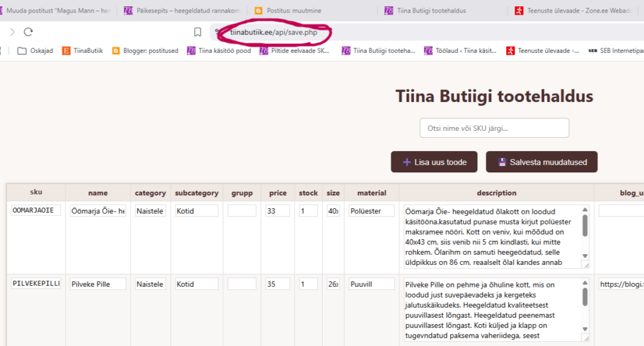Bookmark this page with the bookmark icon

coord(197,32)
